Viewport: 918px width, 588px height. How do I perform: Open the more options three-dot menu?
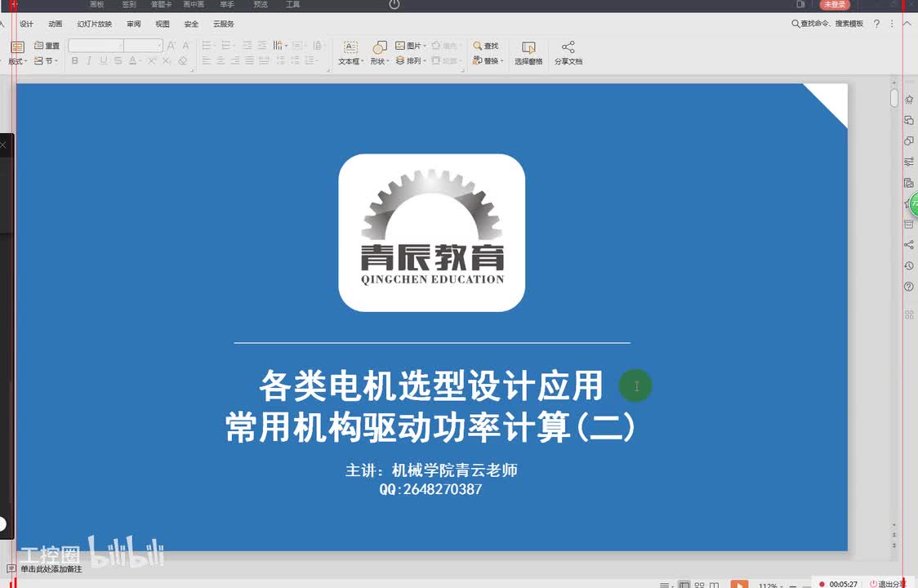tap(892, 24)
